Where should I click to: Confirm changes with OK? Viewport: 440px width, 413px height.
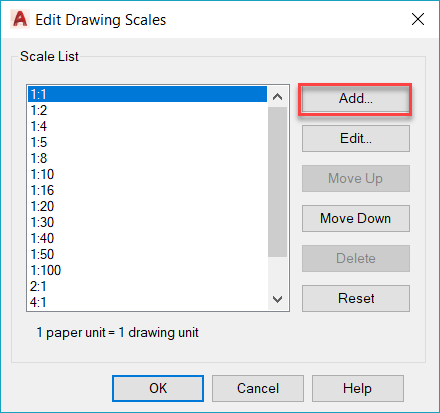point(158,388)
